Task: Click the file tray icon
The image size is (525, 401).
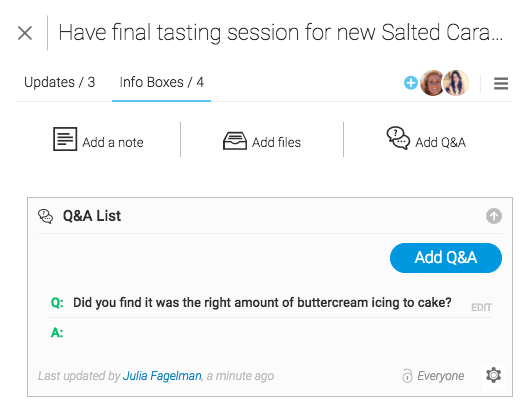Action: point(235,141)
